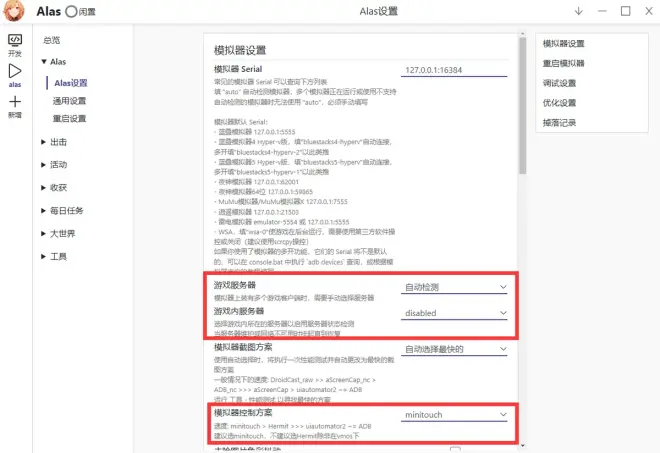Open the 游戏服务器 dropdown
Viewport: 660px width, 453px height.
pyautogui.click(x=454, y=287)
